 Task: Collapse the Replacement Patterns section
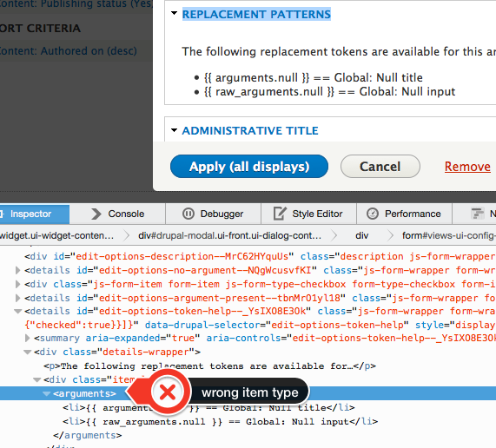pyautogui.click(x=174, y=14)
